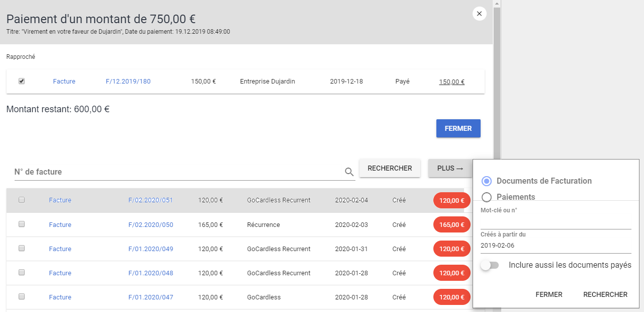
Task: Click Facture link in row F/02.2020/050
Action: click(x=60, y=225)
